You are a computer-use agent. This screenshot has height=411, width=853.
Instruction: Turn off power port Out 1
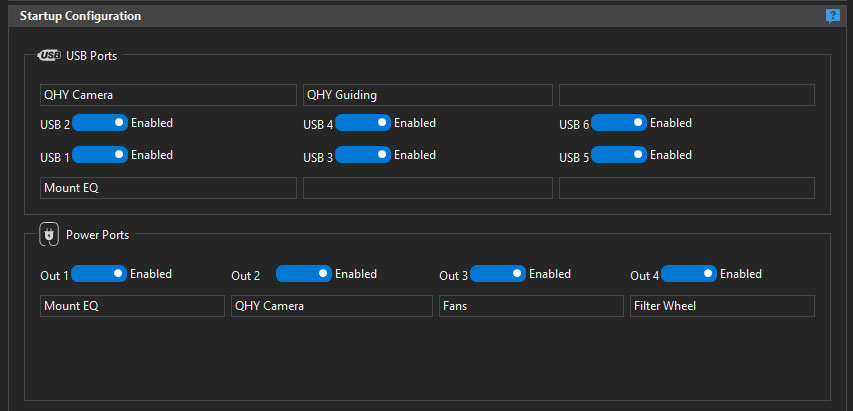(99, 274)
